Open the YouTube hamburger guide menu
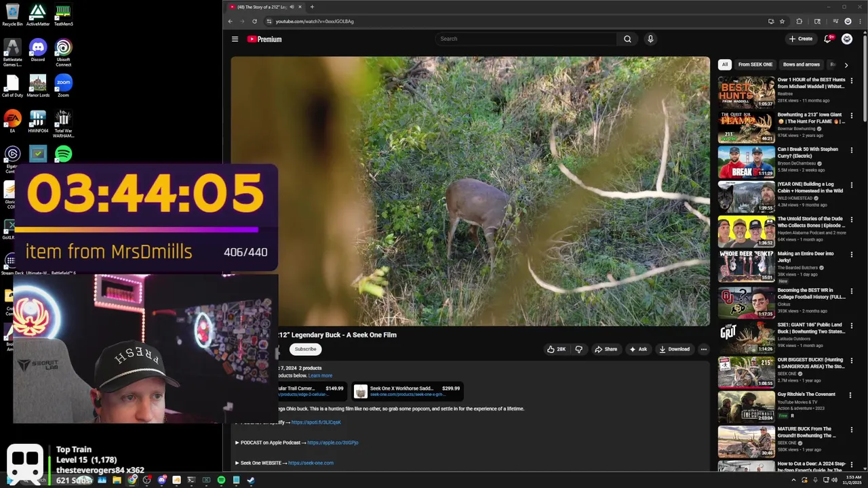Screen dimensions: 868x488 point(235,39)
